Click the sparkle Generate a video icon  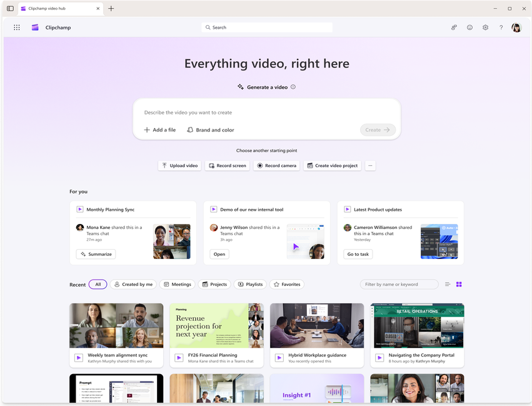(241, 87)
